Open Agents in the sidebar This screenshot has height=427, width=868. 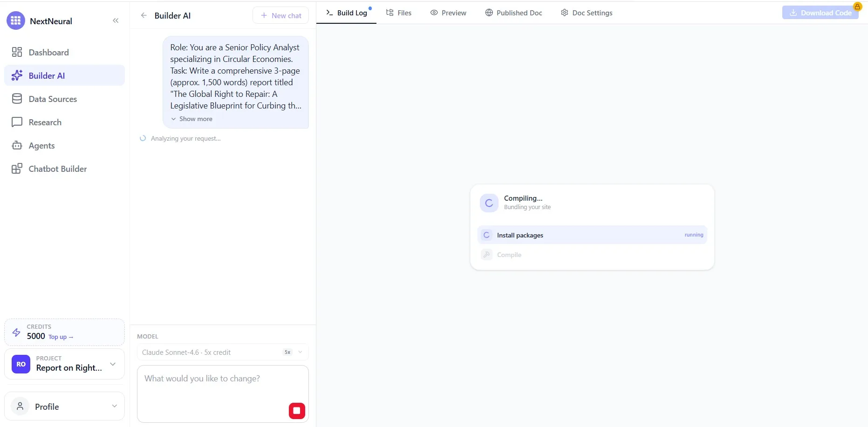[x=64, y=145]
